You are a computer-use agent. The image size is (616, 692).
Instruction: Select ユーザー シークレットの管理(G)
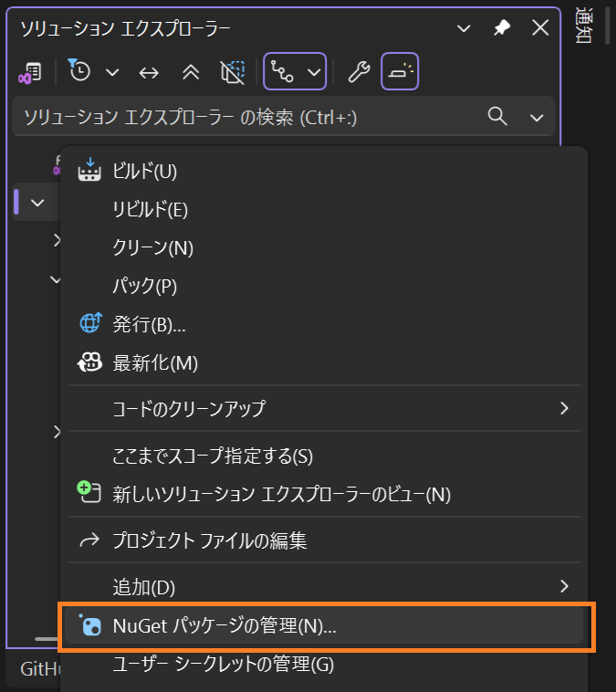coord(324,665)
